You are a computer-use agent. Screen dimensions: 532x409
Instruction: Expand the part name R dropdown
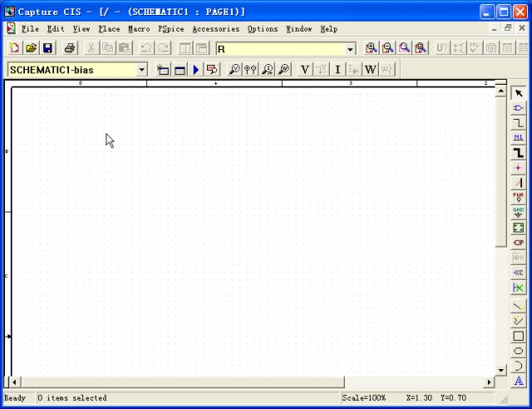[350, 50]
